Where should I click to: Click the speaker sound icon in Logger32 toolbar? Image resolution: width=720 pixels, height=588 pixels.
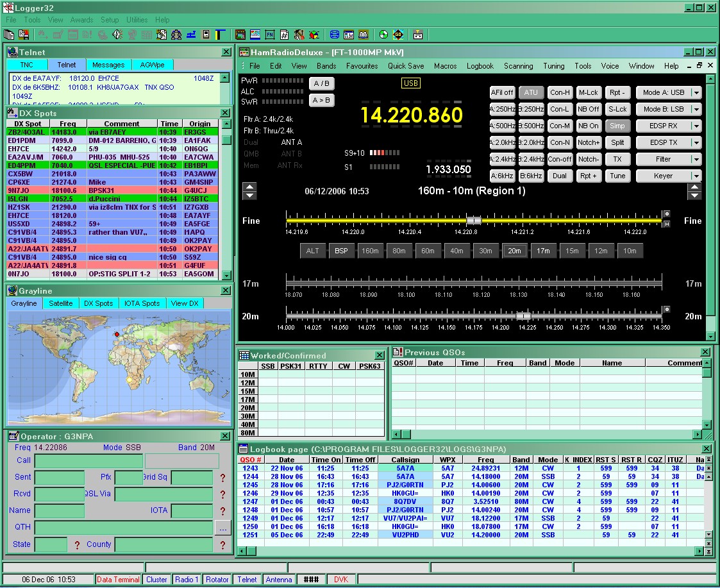click(117, 35)
